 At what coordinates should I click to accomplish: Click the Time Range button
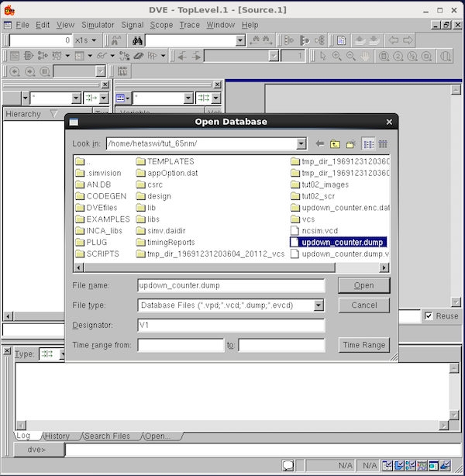point(364,345)
